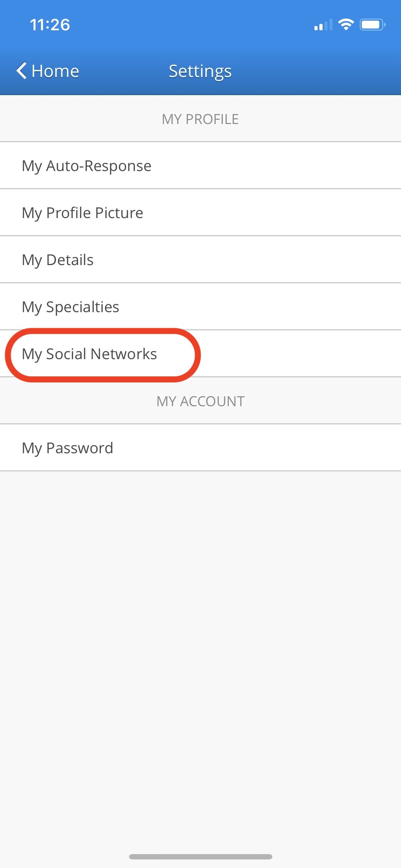Choose My Social Networks
Screen dimensions: 401x868
coord(200,354)
